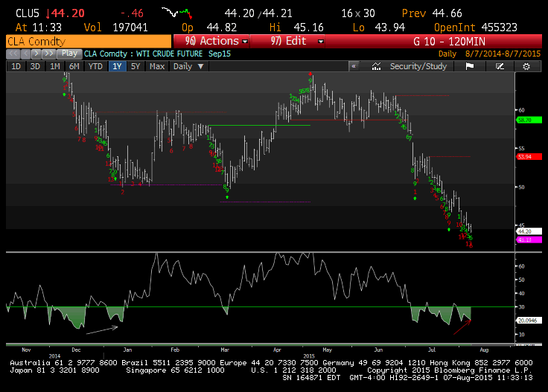The height and width of the screenshot is (392, 548).
Task: Click the magenta 43.13 price level tag
Action: pos(529,240)
